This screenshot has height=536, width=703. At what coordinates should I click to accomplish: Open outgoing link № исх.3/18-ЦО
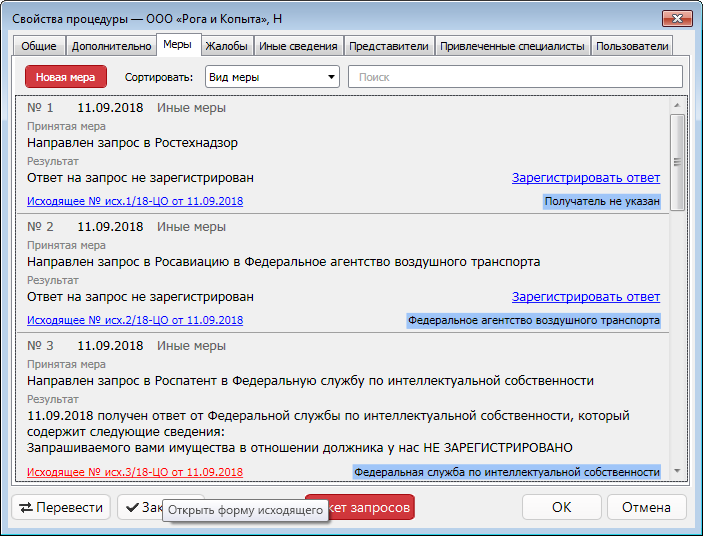[135, 472]
